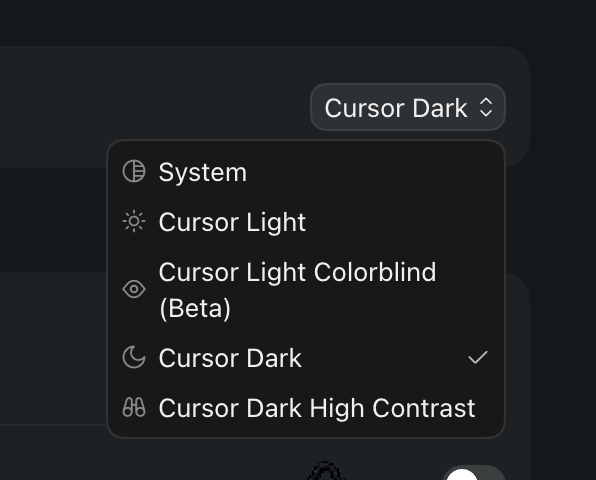Screen dimensions: 596x480
Task: Click the crescent moon Cursor Dark icon
Action: 134,357
